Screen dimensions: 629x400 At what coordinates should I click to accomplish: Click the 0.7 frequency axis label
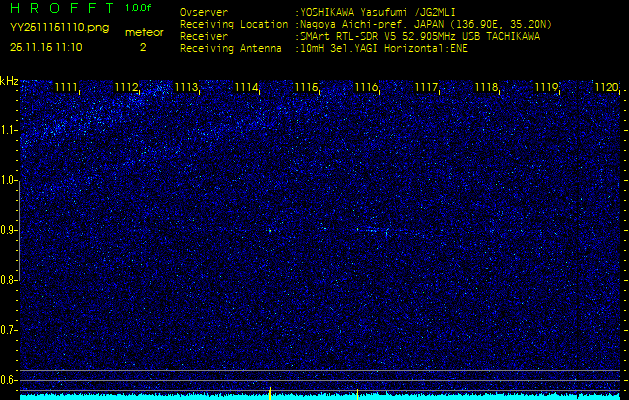coord(9,330)
